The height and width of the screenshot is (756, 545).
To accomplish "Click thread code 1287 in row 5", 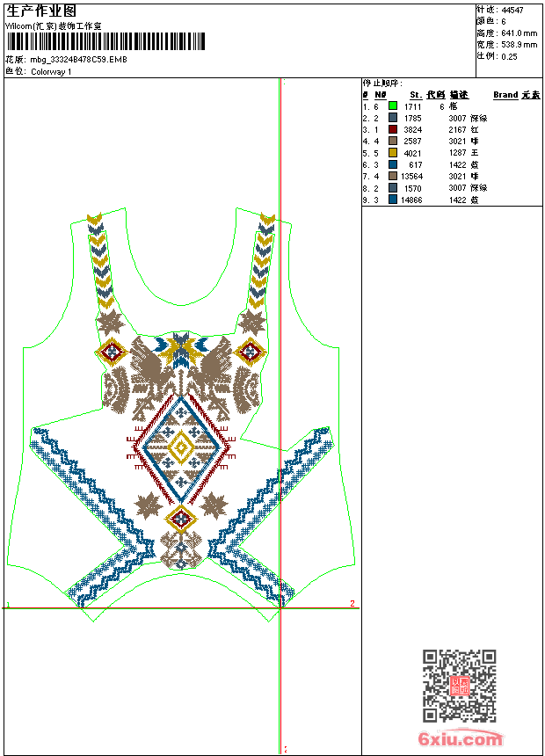I will pos(457,153).
